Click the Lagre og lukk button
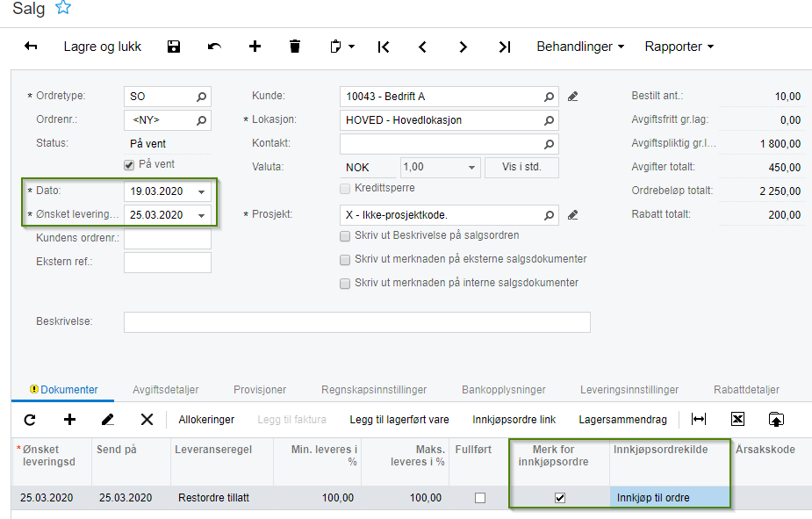The height and width of the screenshot is (519, 812). [103, 47]
